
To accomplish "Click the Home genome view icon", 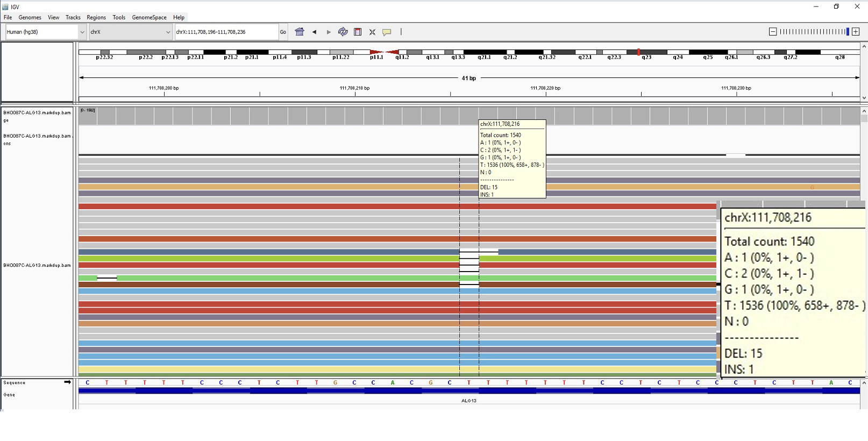I will [x=300, y=32].
